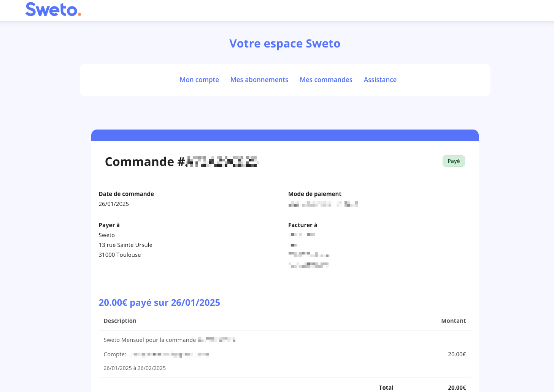554x392 pixels.
Task: Go to Mes abonnements
Action: click(259, 80)
